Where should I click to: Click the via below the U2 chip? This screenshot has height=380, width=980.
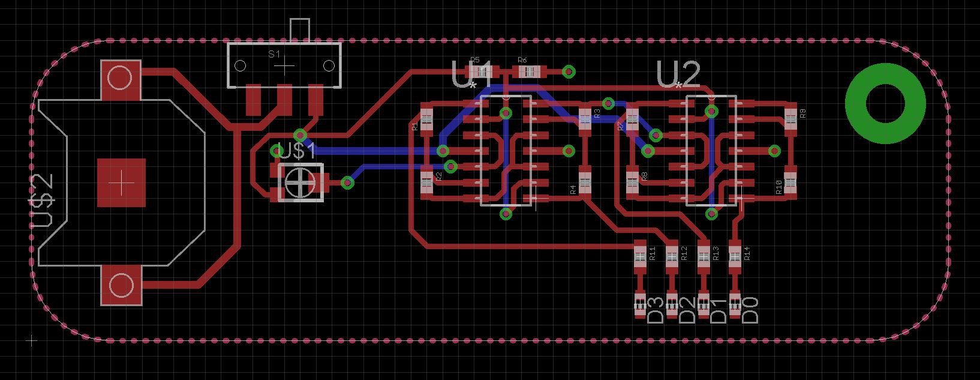[x=712, y=213]
